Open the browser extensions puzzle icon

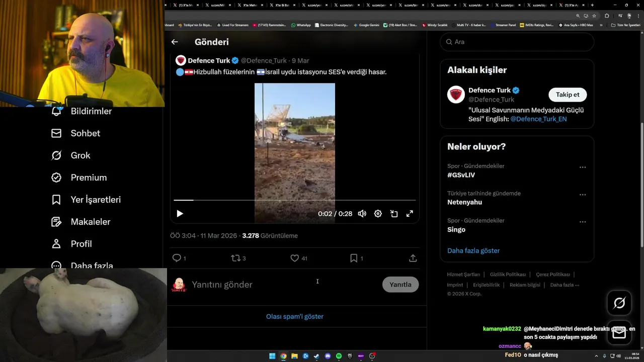(x=607, y=16)
